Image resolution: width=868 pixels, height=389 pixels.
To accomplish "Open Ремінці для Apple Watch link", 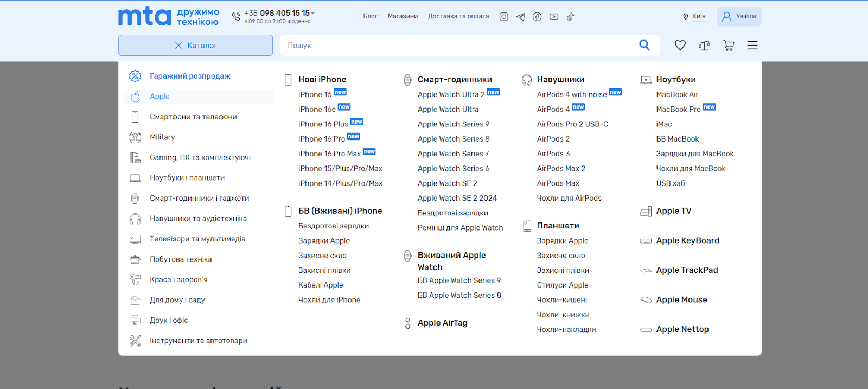I will click(x=461, y=228).
